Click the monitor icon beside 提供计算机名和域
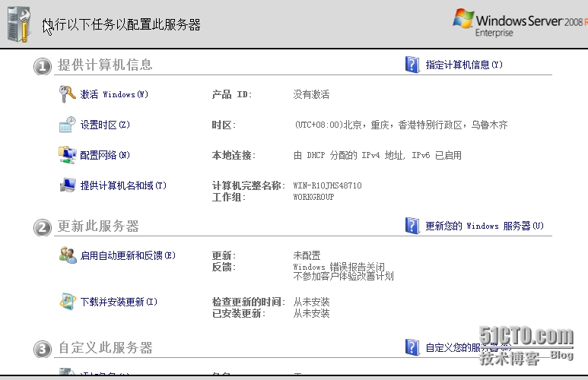 [68, 185]
